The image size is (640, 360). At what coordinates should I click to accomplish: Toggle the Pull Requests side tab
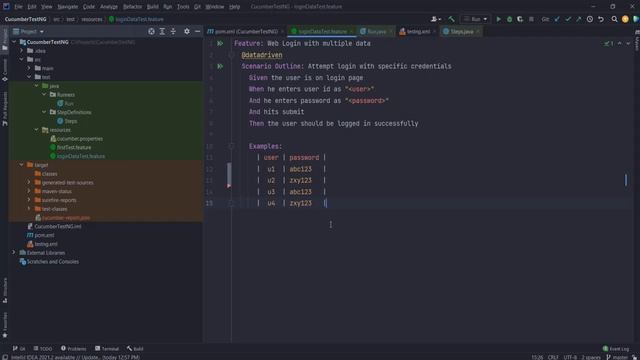pos(5,109)
